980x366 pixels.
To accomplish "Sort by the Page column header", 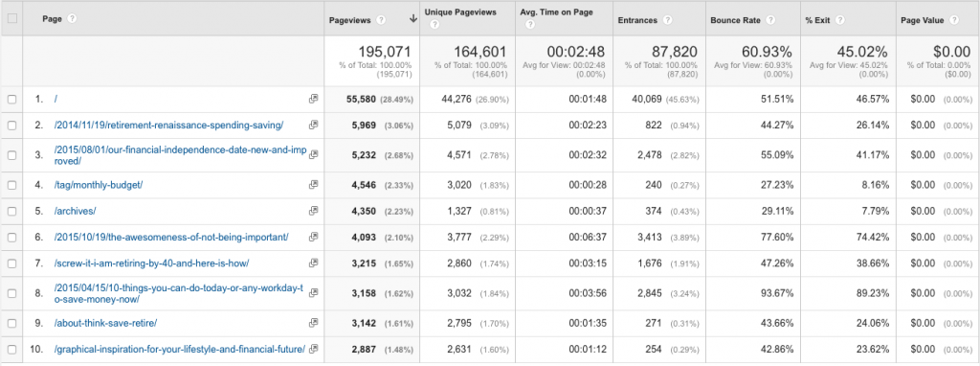I will click(52, 19).
